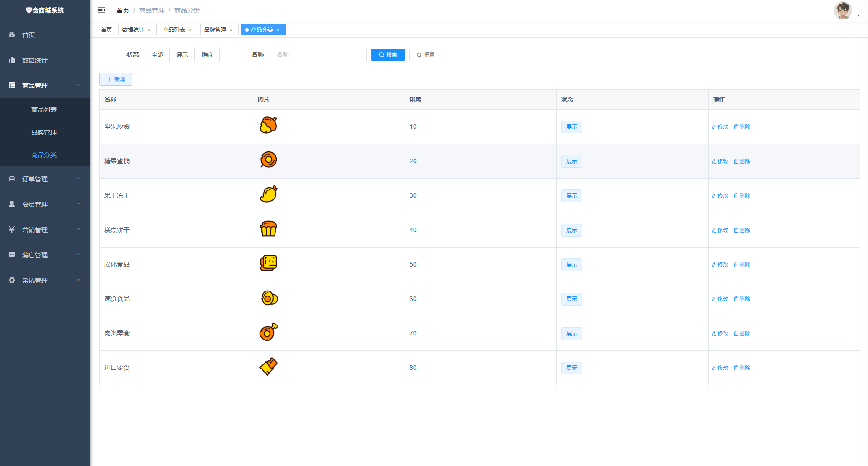Click the drumstick icon for 肉类零食
Screen dimensions: 868x466
point(268,332)
